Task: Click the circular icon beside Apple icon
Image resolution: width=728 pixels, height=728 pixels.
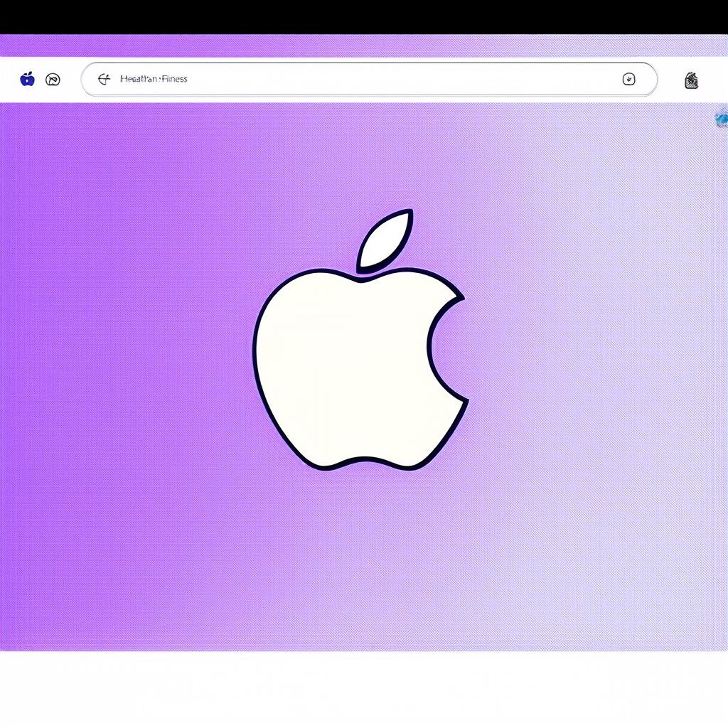Action: coord(53,80)
